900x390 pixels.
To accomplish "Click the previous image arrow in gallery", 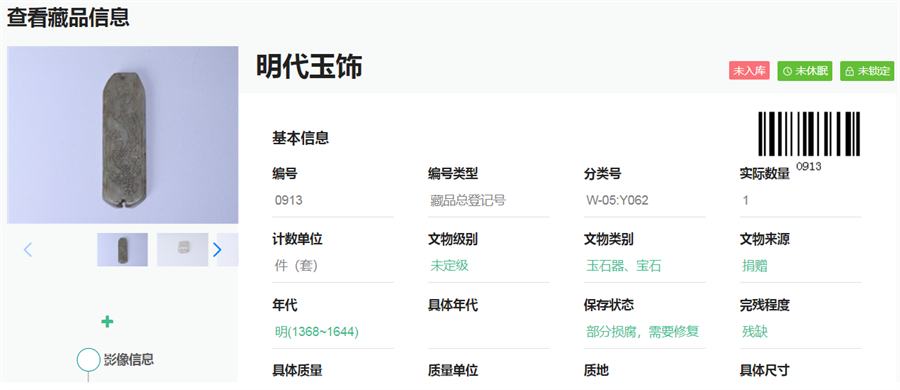I will pos(28,250).
